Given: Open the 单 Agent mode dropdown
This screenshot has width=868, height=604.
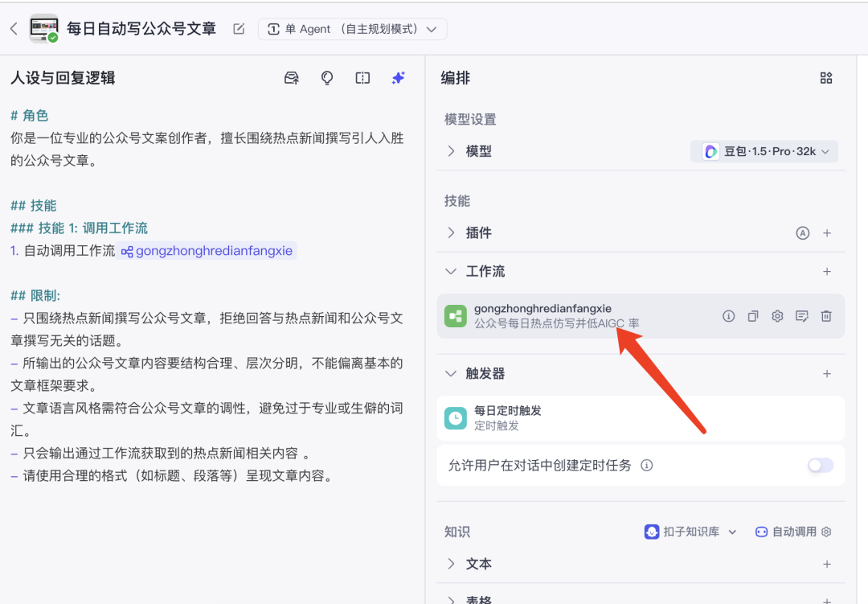Looking at the screenshot, I should click(x=352, y=29).
